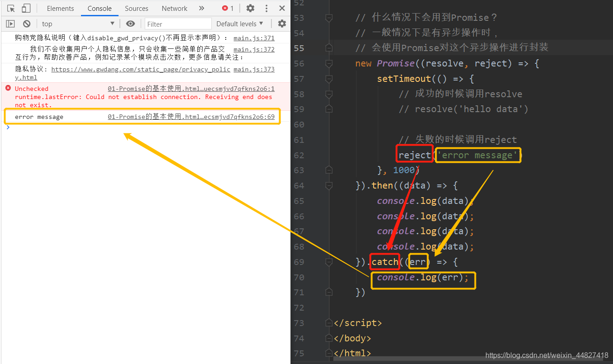Click 'setTimeout' on line 57
The image size is (613, 364).
(404, 79)
